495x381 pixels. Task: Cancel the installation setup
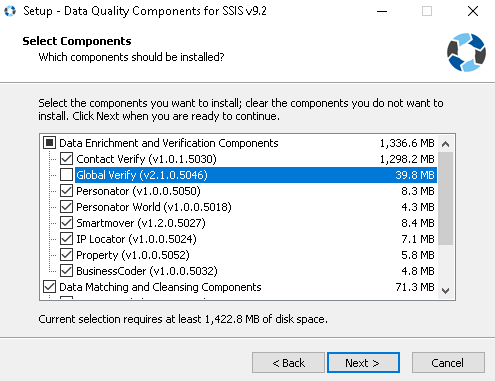tap(448, 363)
